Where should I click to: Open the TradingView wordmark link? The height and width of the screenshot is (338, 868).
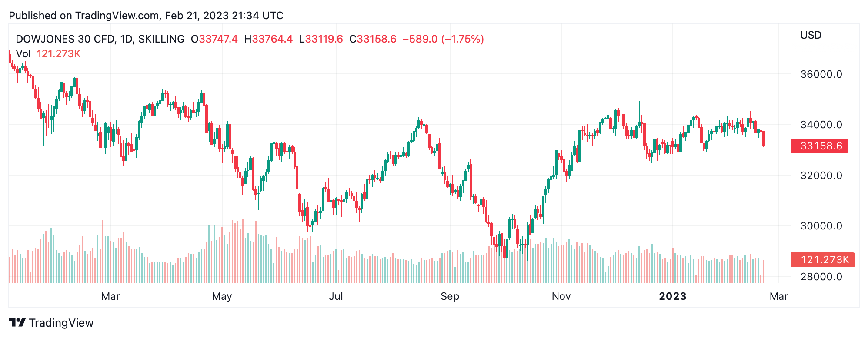pos(61,323)
